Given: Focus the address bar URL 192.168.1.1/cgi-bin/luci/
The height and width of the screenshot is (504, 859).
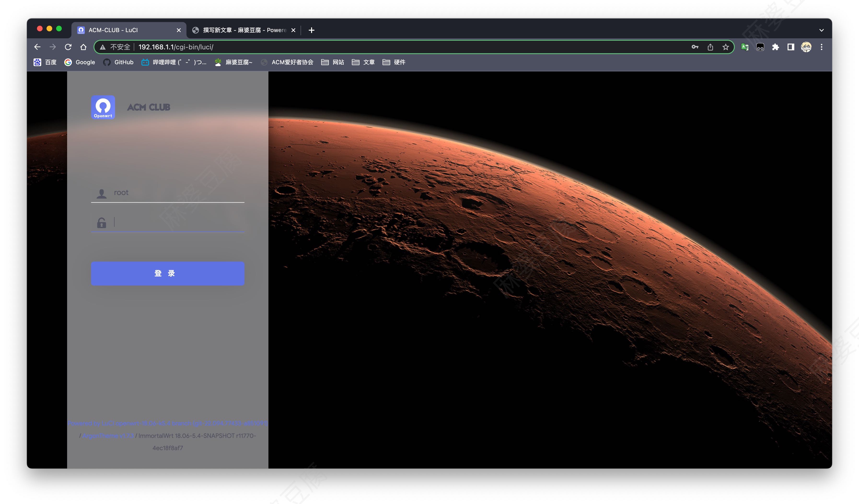Looking at the screenshot, I should [176, 47].
